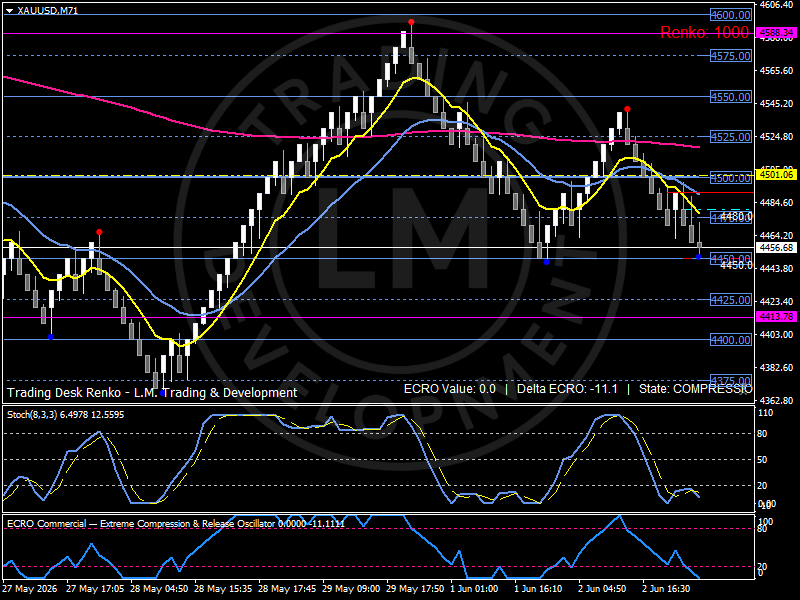Select the 4575.00 level label
800x600 pixels.
click(731, 56)
